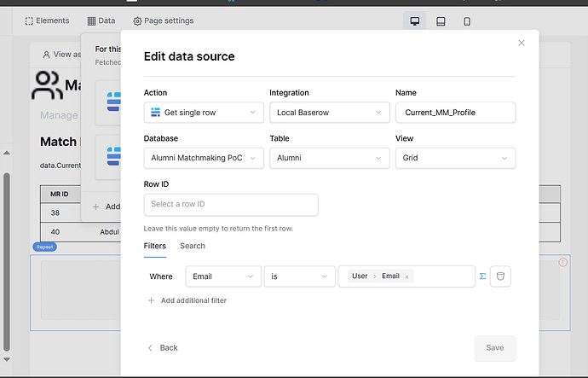Click Add additional filter
This screenshot has height=378, width=588.
click(x=187, y=300)
